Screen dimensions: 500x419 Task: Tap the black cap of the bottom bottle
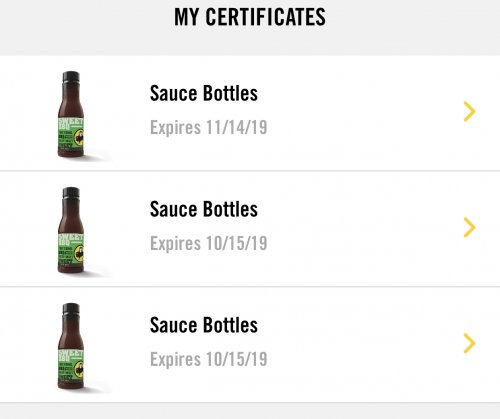click(x=71, y=309)
